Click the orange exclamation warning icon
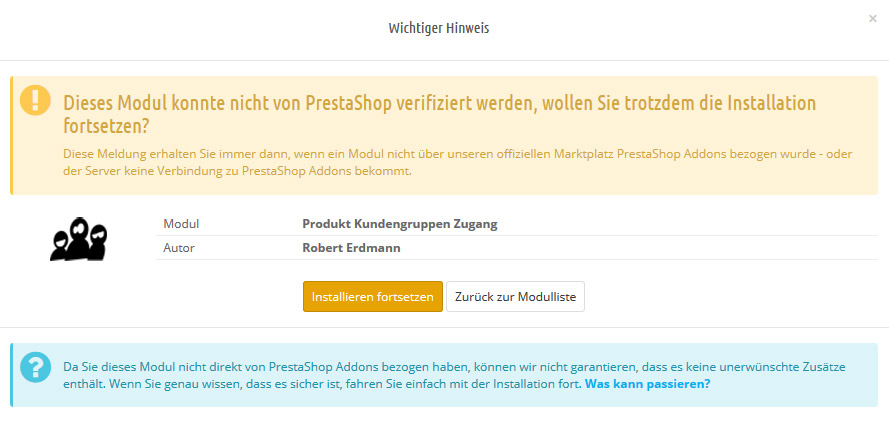 click(35, 100)
